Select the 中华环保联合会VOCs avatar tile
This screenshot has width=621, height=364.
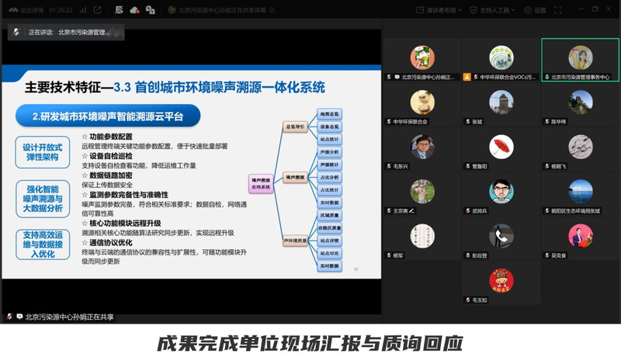[501, 57]
